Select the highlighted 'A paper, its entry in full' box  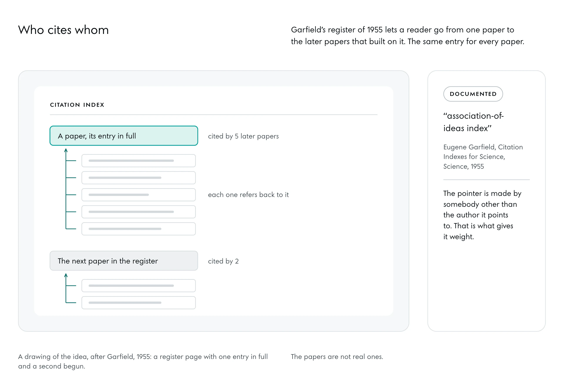tap(124, 136)
